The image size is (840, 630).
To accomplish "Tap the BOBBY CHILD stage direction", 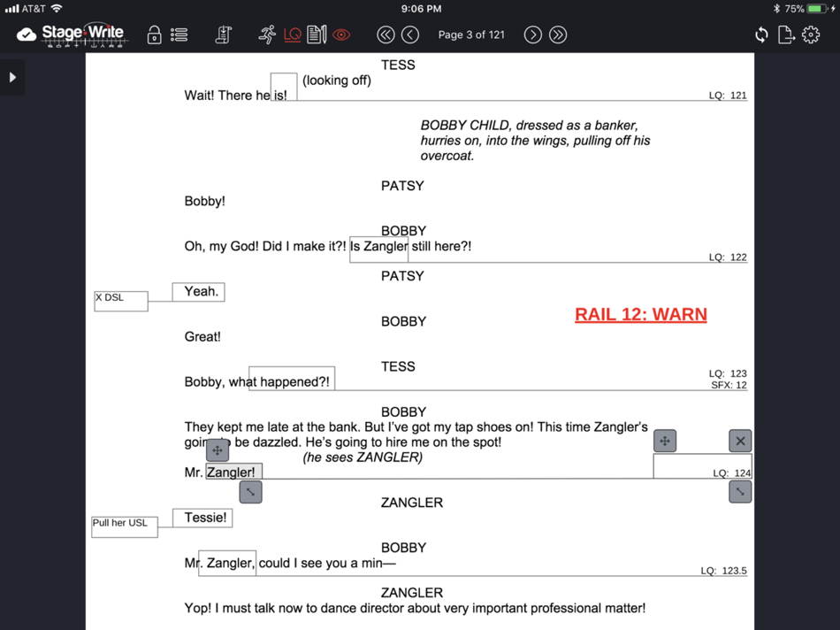I will (535, 141).
